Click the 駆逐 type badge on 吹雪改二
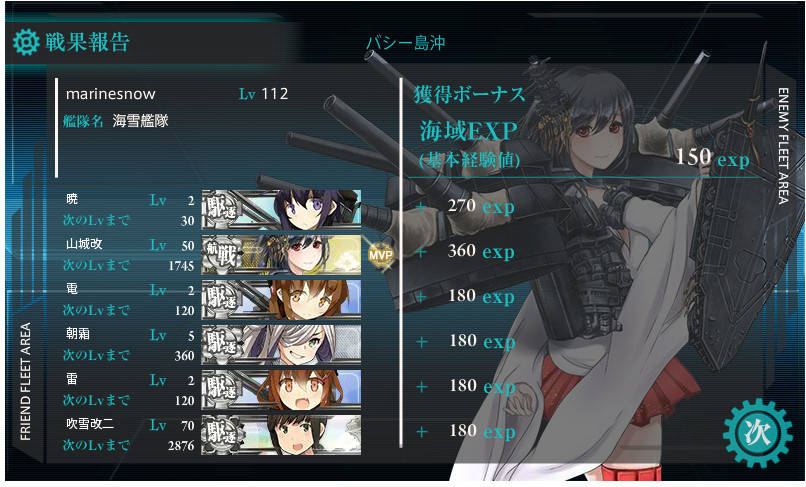 222,435
